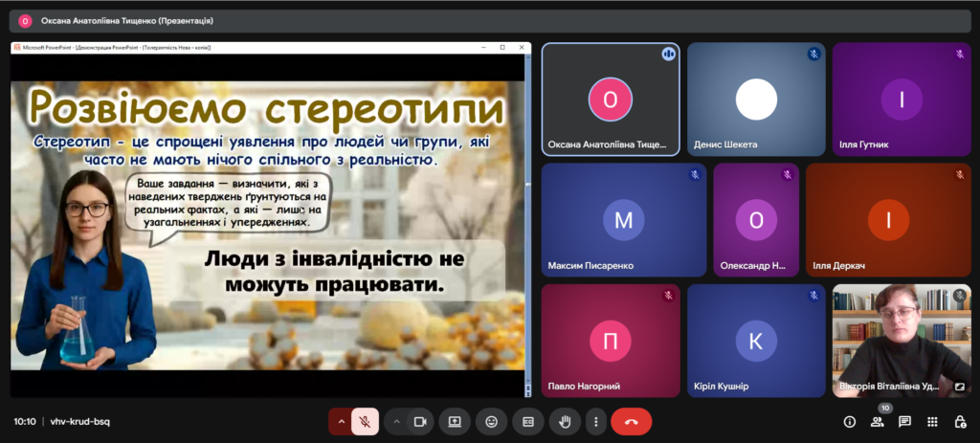Show the participants list

tap(877, 421)
